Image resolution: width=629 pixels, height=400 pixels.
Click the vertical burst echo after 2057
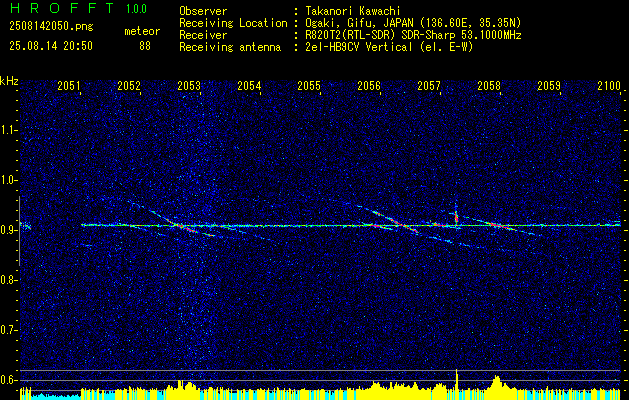click(456, 215)
